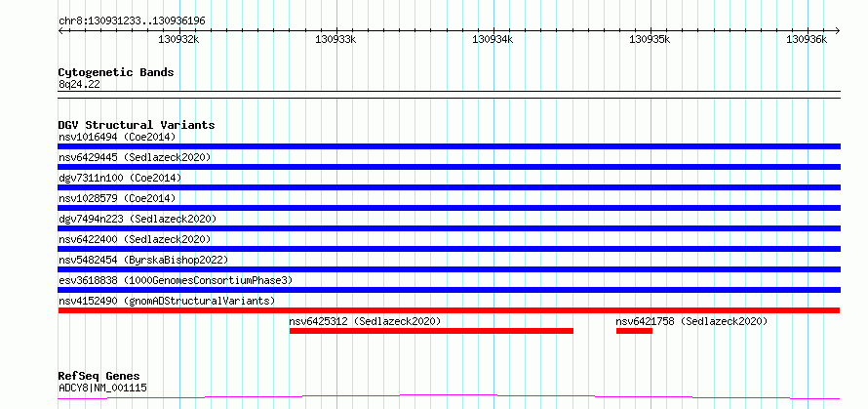Image resolution: width=868 pixels, height=409 pixels.
Task: Open variant esv3618838 (1000GenomesConsortiumPhase3) label
Action: click(x=176, y=280)
